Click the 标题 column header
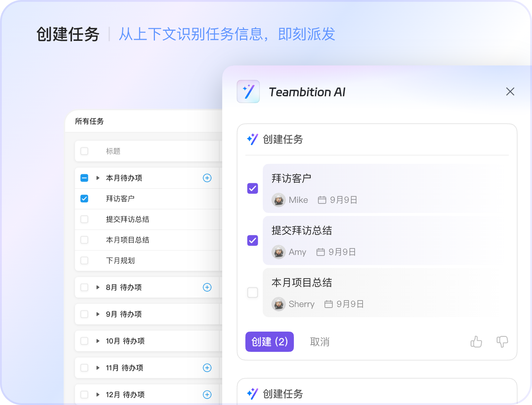532x405 pixels. pyautogui.click(x=113, y=151)
